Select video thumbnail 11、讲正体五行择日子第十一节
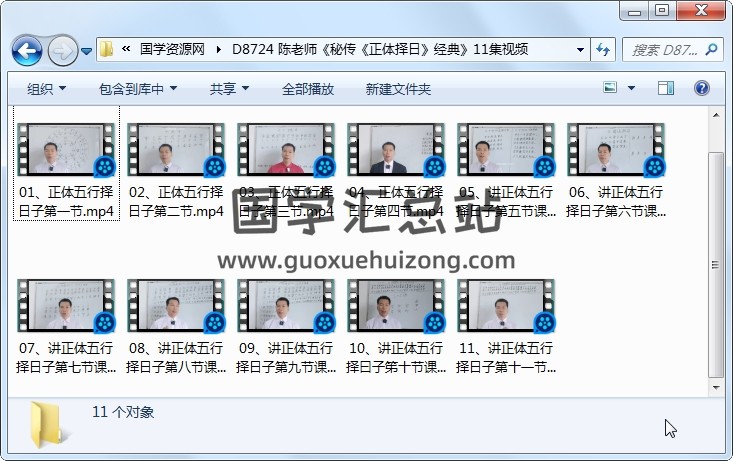 (x=506, y=306)
